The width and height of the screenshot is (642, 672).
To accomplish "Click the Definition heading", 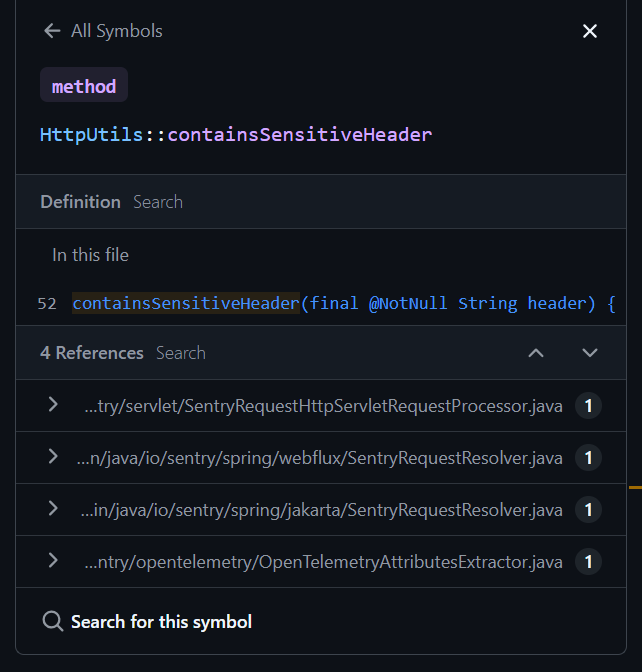I will [81, 202].
